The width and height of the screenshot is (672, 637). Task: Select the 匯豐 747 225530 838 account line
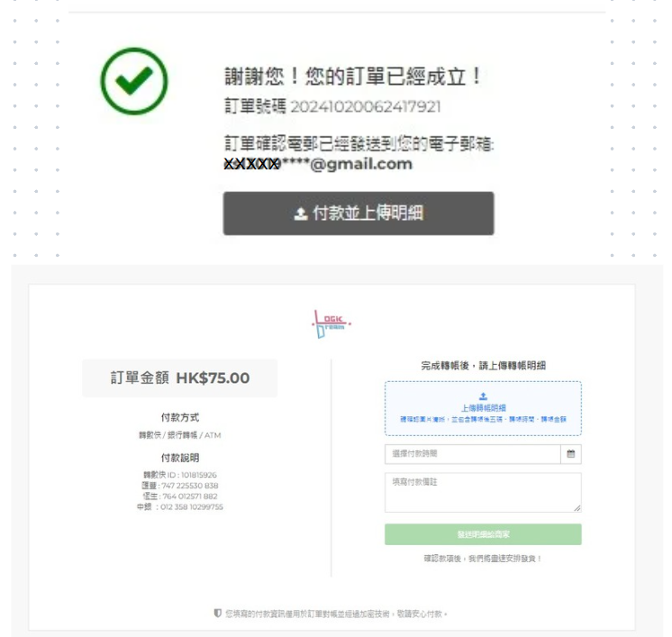(180, 486)
